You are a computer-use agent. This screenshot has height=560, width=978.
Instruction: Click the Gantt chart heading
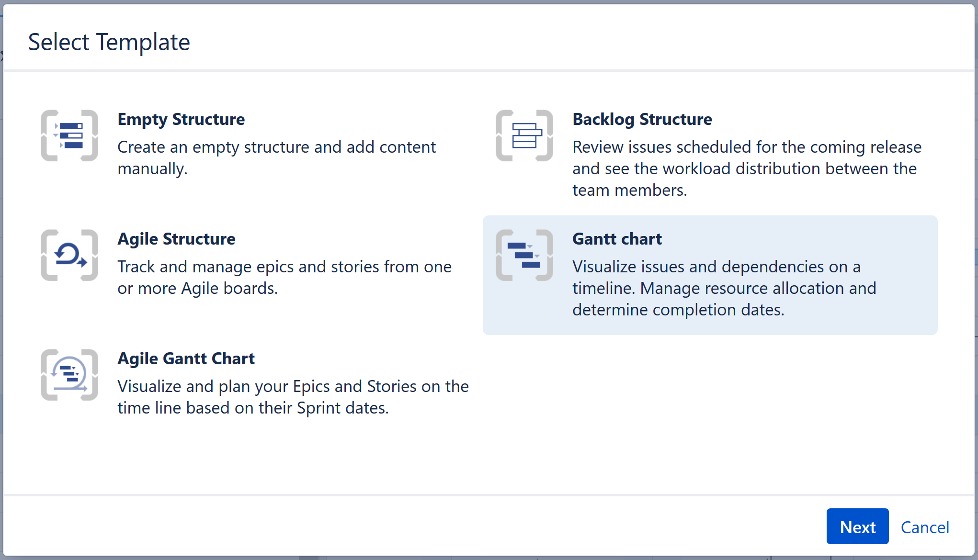tap(617, 239)
